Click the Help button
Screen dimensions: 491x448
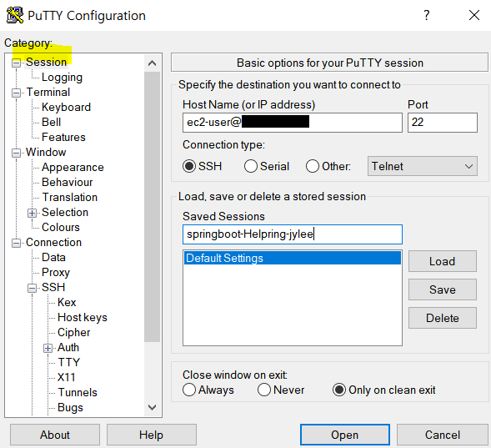pyautogui.click(x=152, y=435)
